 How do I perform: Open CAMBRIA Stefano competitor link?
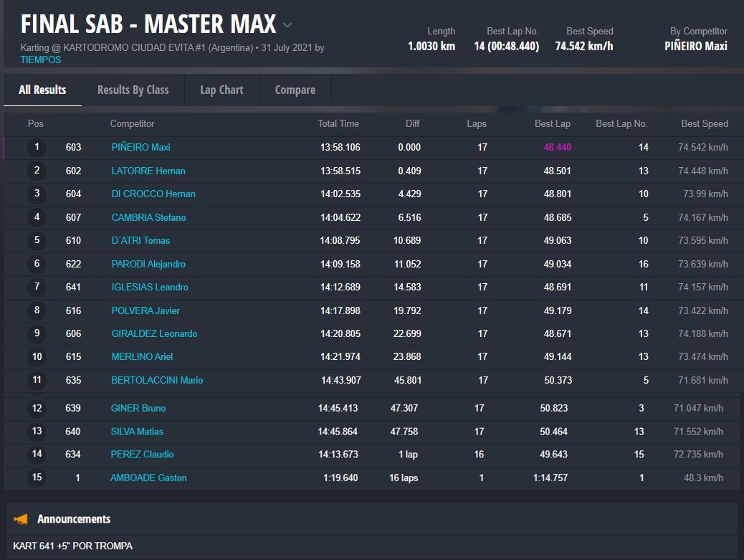pos(148,217)
